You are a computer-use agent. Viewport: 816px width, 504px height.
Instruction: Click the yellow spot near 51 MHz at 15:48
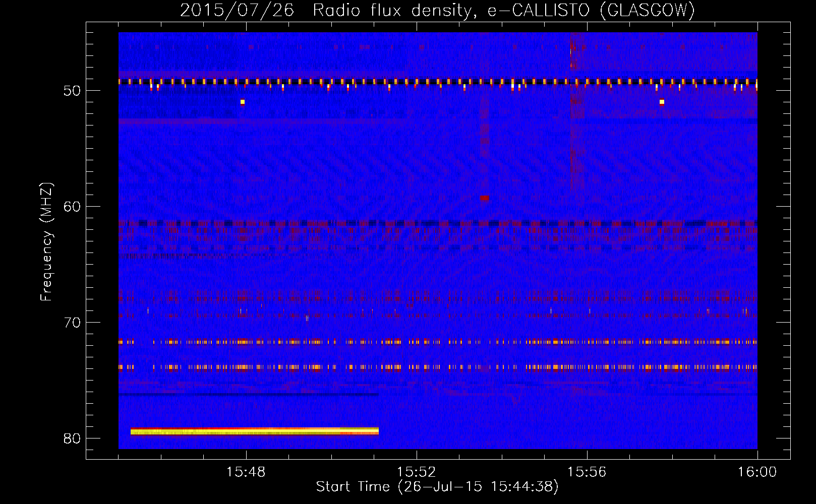point(243,102)
